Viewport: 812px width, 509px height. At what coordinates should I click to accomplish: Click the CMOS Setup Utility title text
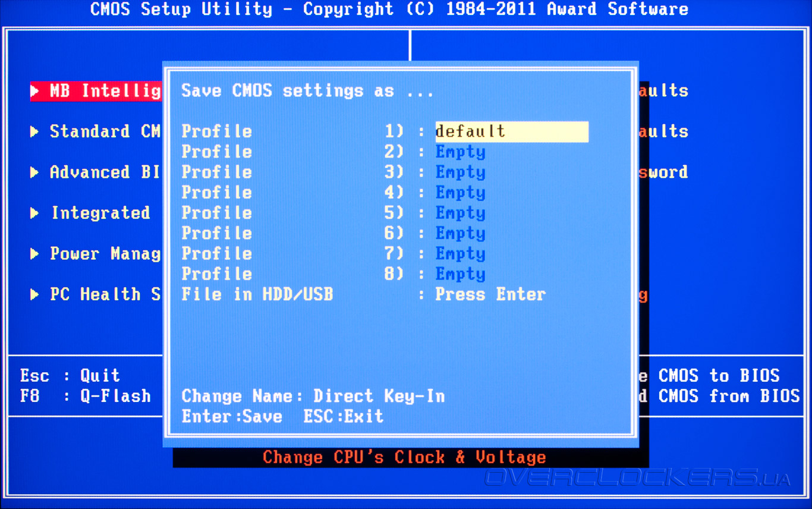pyautogui.click(x=389, y=10)
